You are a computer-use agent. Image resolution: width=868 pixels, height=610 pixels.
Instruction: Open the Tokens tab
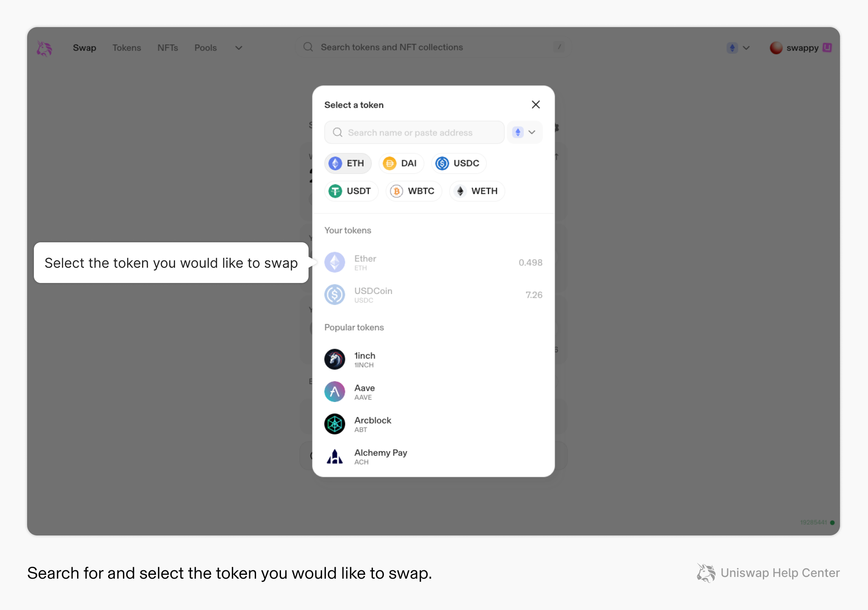[x=126, y=48]
